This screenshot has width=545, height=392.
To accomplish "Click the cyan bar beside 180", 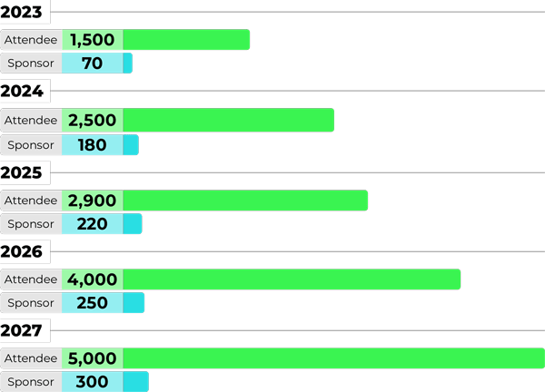I will 131,145.
